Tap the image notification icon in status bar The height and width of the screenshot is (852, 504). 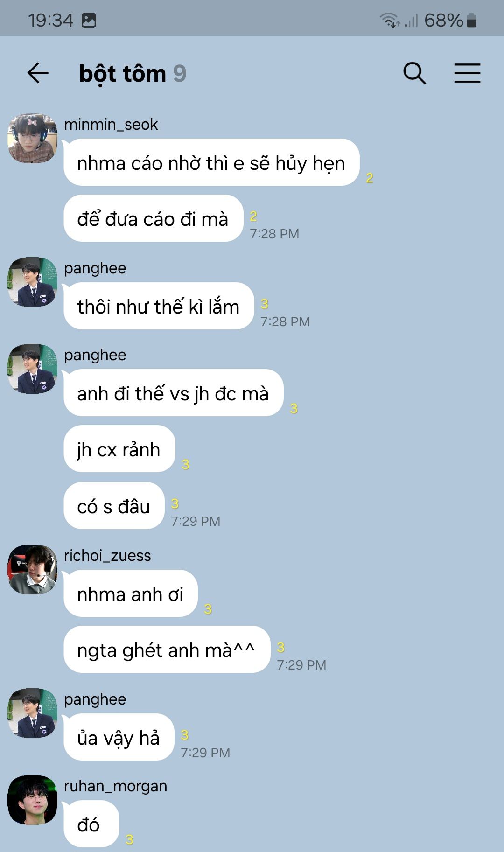89,21
